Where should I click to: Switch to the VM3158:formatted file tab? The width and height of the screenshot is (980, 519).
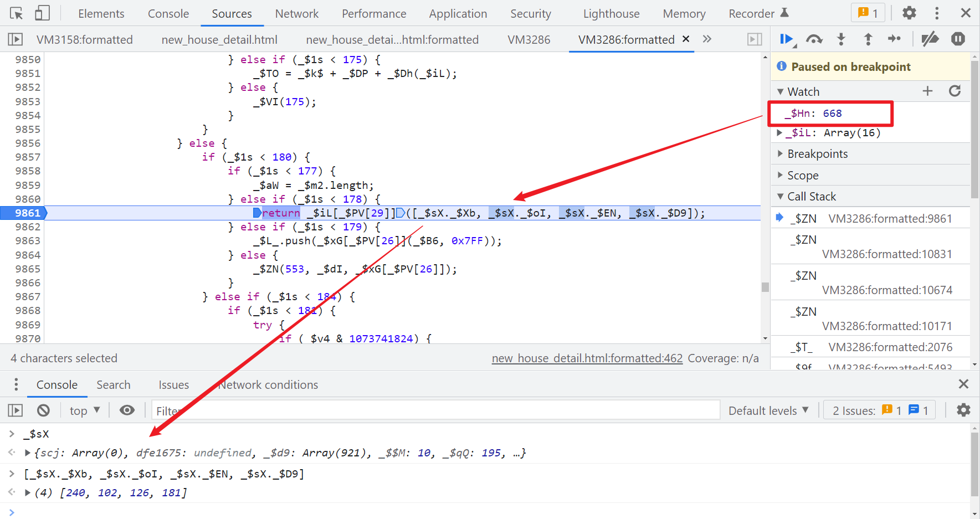pyautogui.click(x=85, y=39)
